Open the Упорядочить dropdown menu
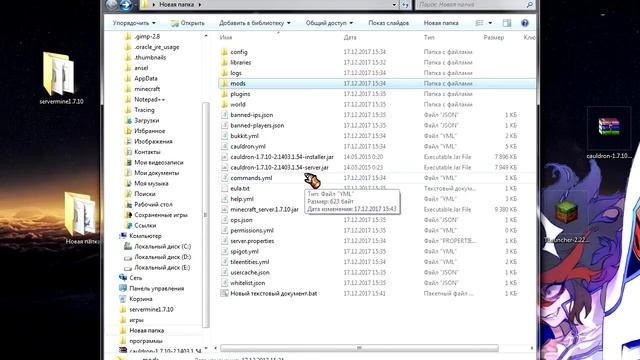Screen dimensions: 640x360 point(134,23)
